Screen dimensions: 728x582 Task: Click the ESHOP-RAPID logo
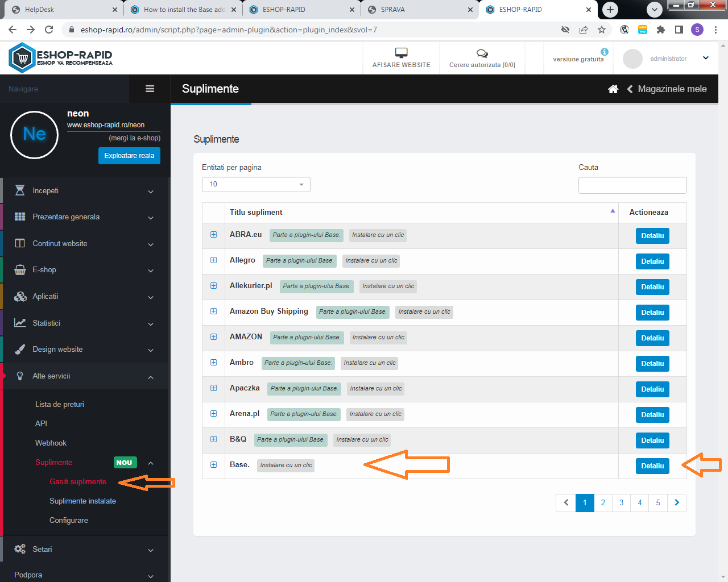coord(61,57)
